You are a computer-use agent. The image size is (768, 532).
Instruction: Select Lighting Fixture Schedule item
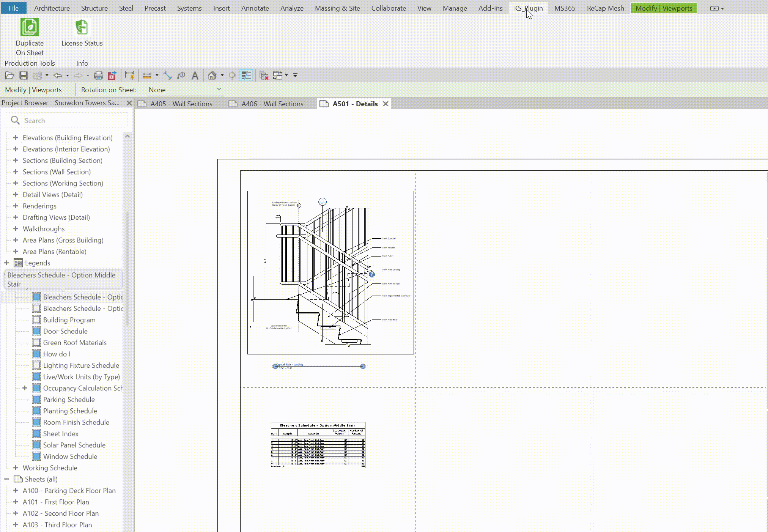click(x=81, y=365)
